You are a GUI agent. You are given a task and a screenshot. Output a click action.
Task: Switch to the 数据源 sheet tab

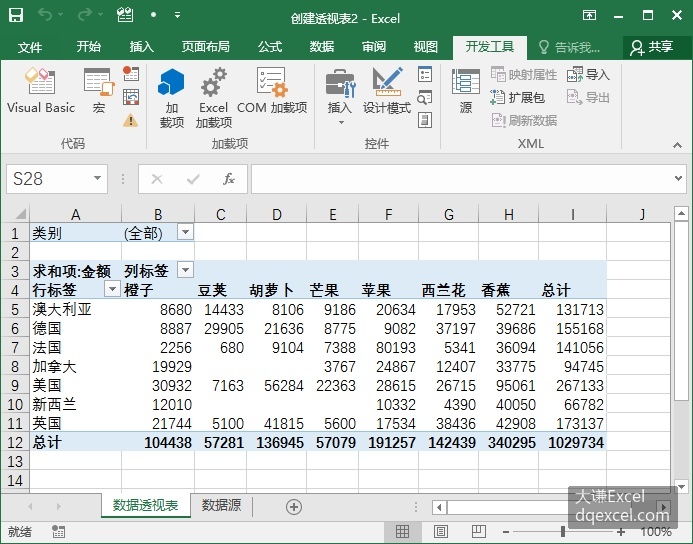(221, 505)
